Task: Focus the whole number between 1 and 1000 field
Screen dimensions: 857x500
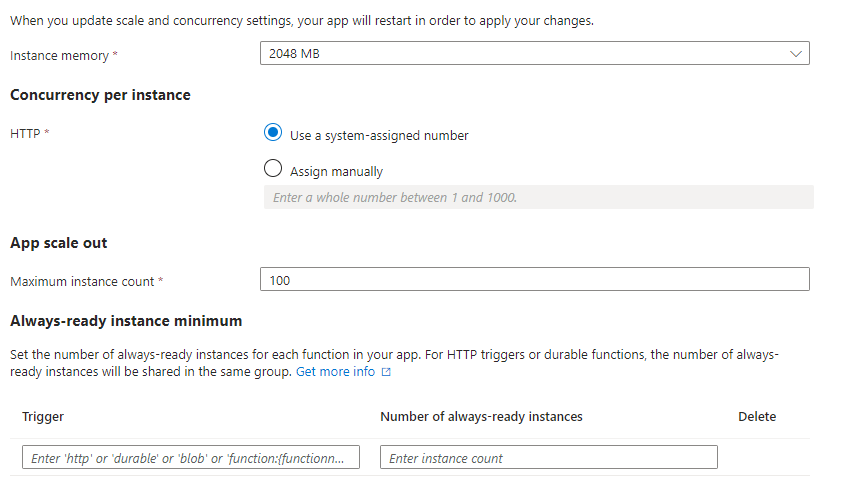Action: coord(538,197)
